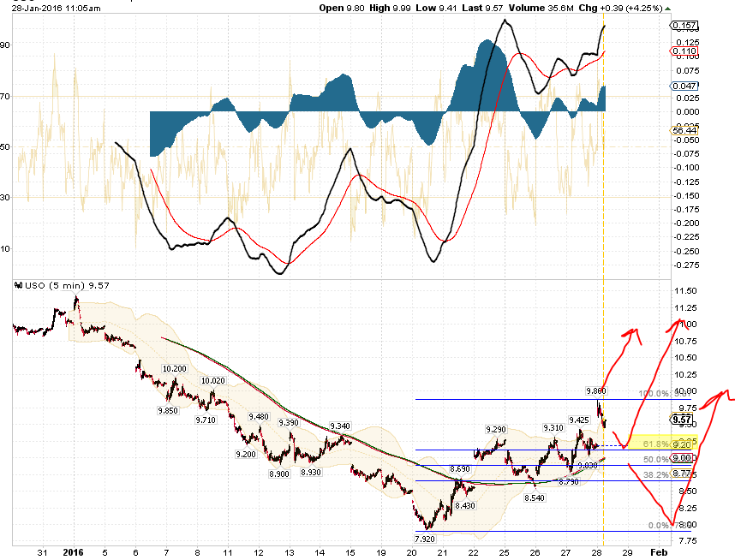Click date 11 on the date axis
This screenshot has height=560, width=735.
click(x=228, y=552)
